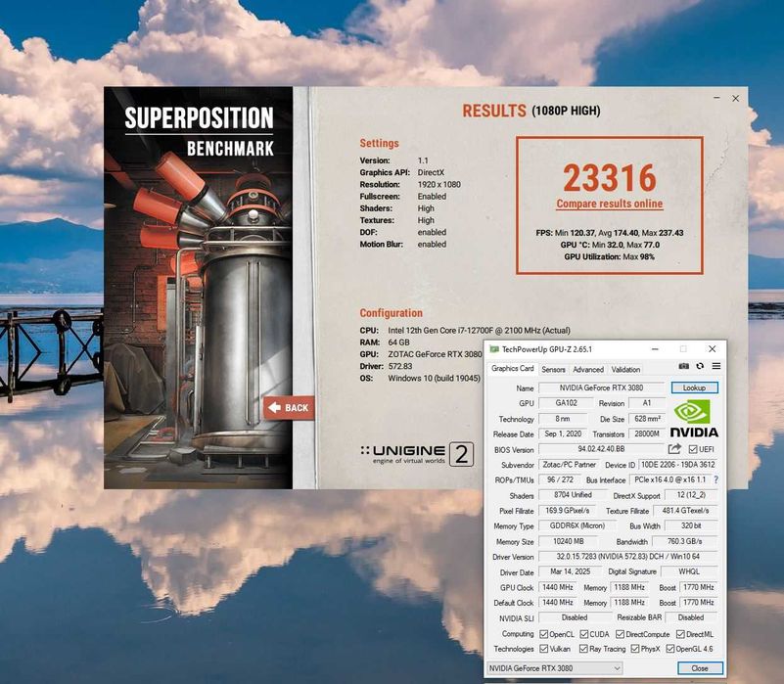Open the GPU selection dropdown
Screen dimensions: 784x684
[x=555, y=668]
